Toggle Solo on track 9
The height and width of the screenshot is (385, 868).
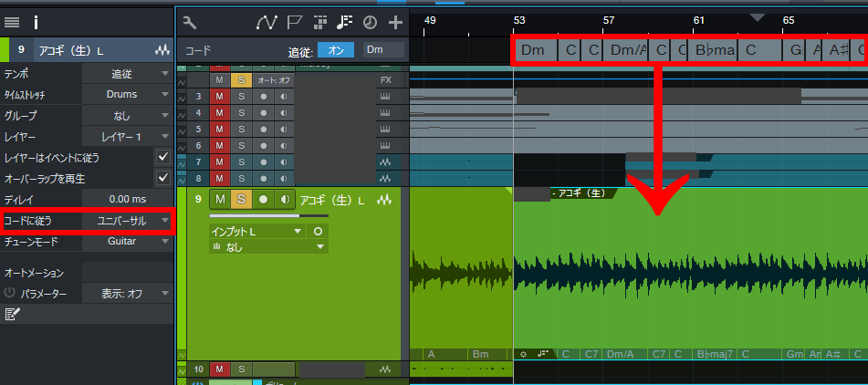(242, 200)
